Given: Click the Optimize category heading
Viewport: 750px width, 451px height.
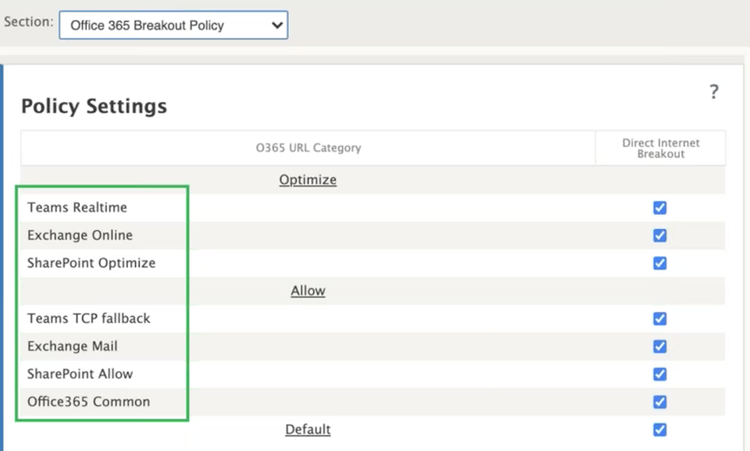Looking at the screenshot, I should [308, 180].
